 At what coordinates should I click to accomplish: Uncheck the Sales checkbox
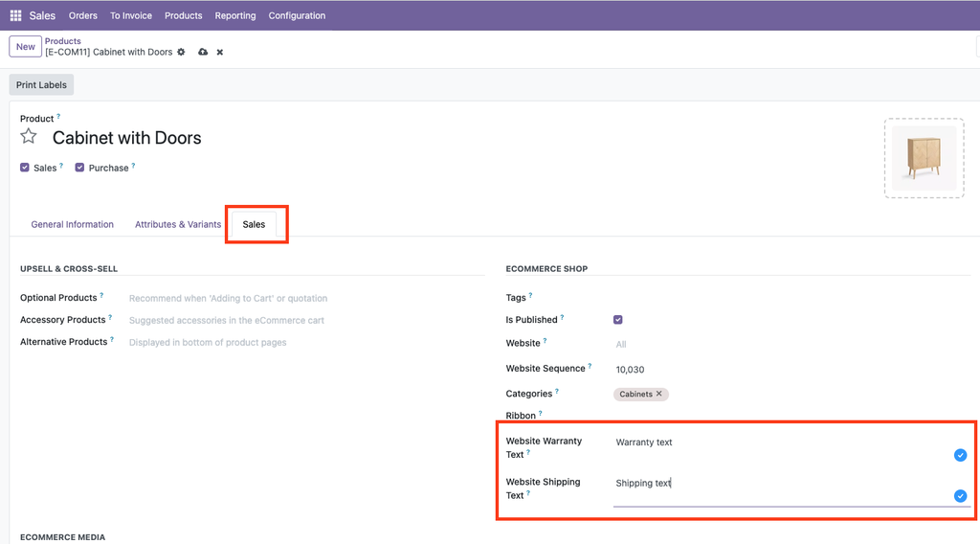pyautogui.click(x=25, y=168)
